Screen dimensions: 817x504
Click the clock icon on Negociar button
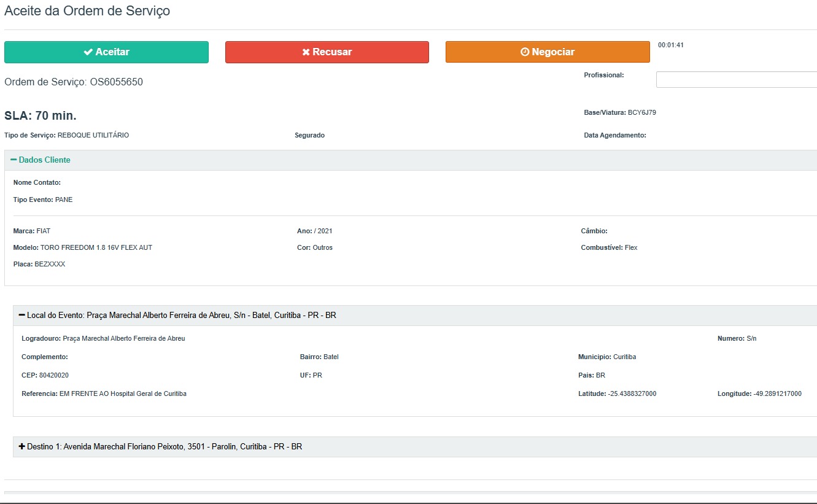(x=524, y=52)
